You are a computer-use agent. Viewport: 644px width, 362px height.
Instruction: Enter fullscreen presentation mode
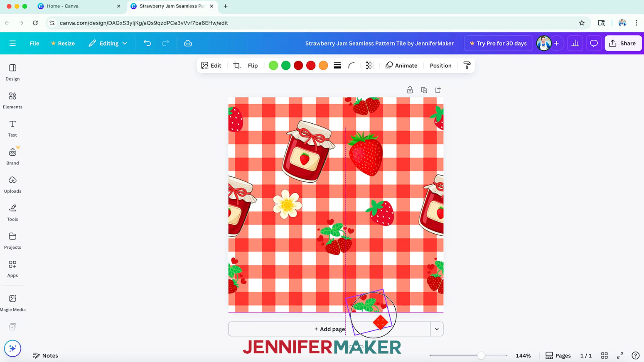(x=620, y=356)
